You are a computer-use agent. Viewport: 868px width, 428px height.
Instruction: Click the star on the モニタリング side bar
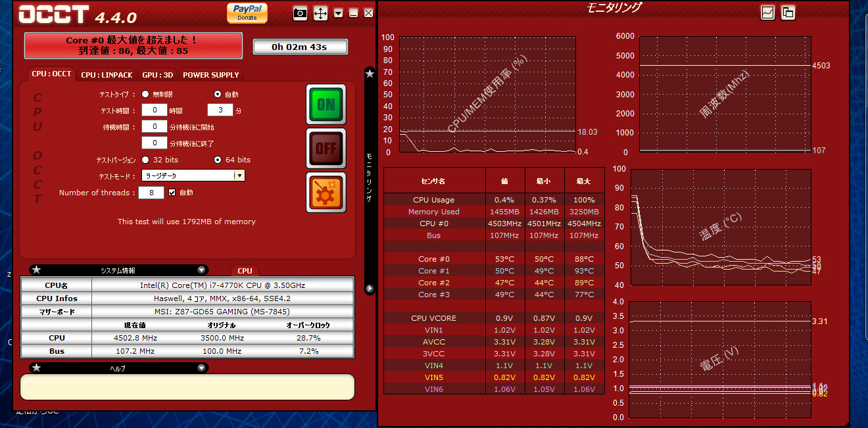coord(370,74)
